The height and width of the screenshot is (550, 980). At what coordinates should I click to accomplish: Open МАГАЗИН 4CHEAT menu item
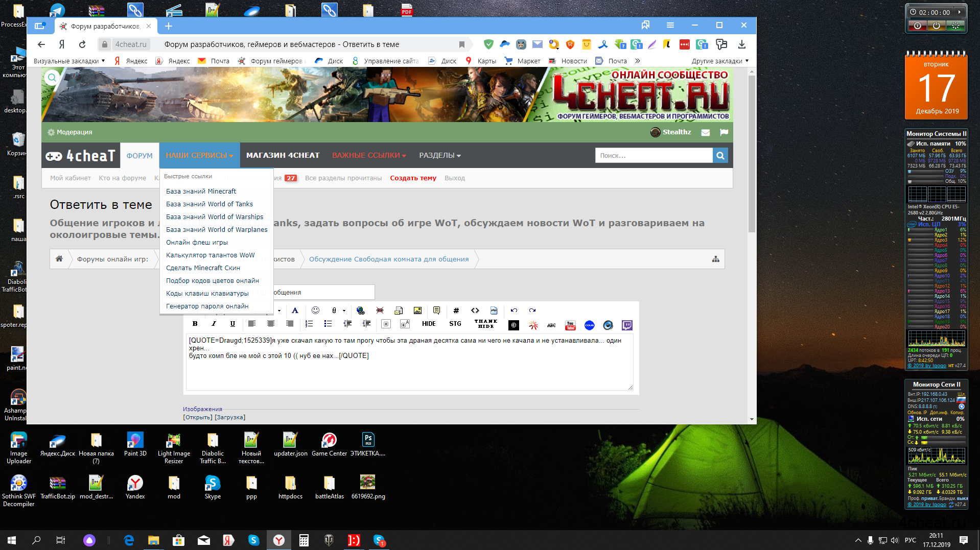click(283, 155)
